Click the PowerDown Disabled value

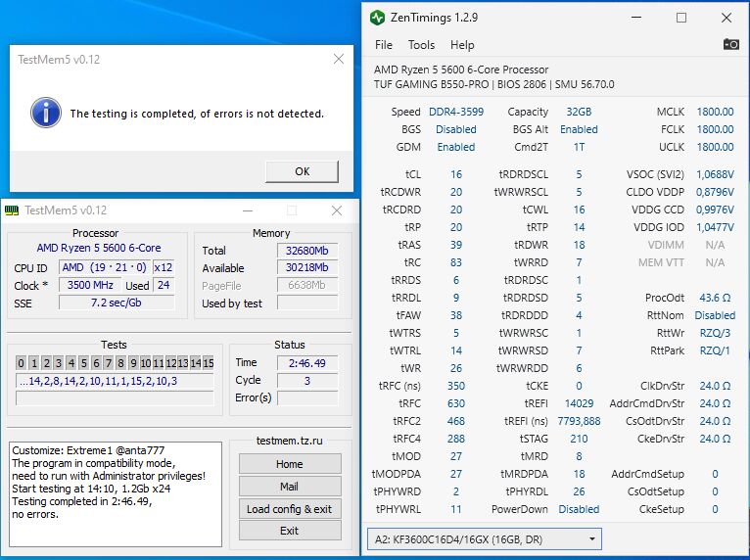[x=579, y=509]
